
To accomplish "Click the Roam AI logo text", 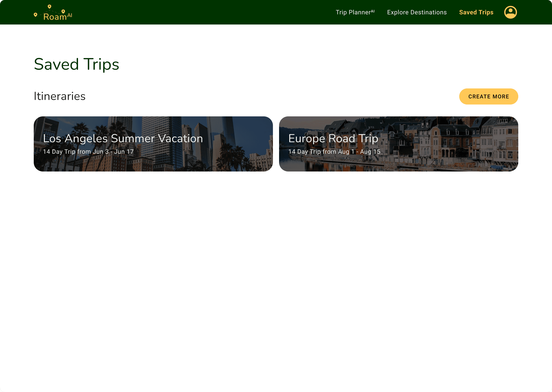I will tap(55, 17).
